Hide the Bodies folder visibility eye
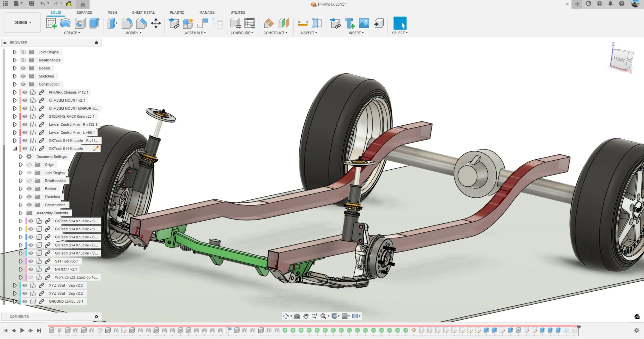Screen dimensions: 644x339 point(23,68)
